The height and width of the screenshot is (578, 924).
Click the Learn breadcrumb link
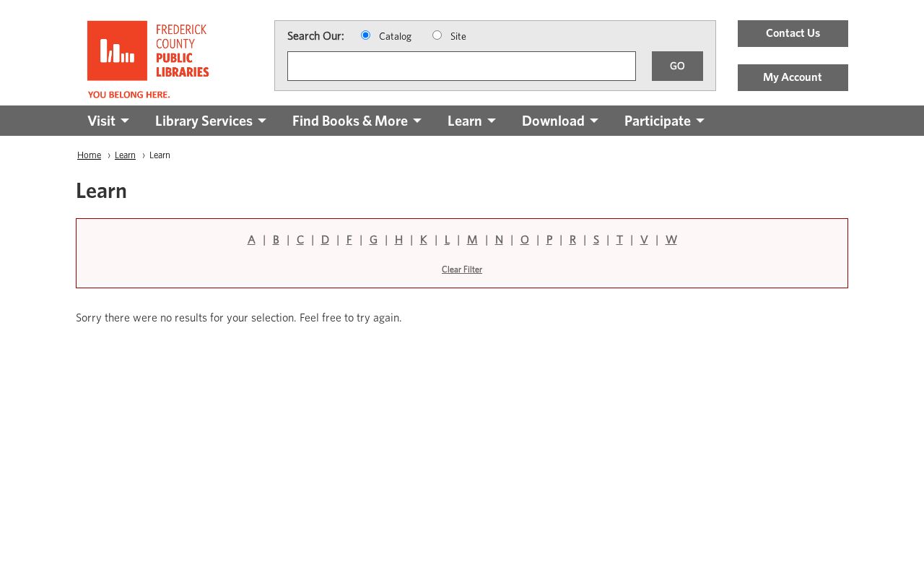coord(125,155)
